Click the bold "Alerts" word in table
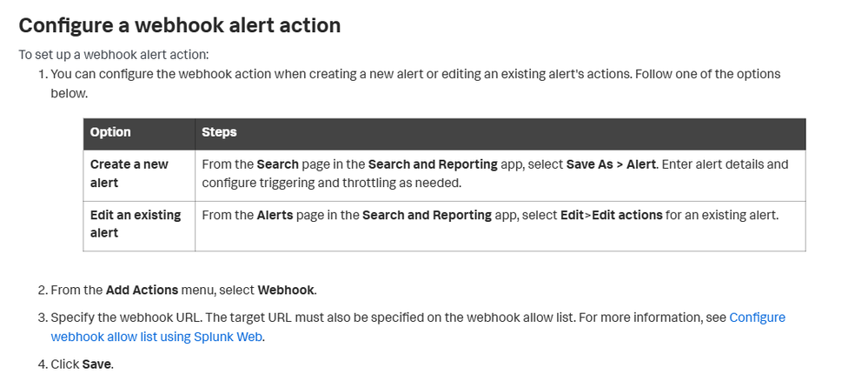868x388 pixels. pos(275,215)
